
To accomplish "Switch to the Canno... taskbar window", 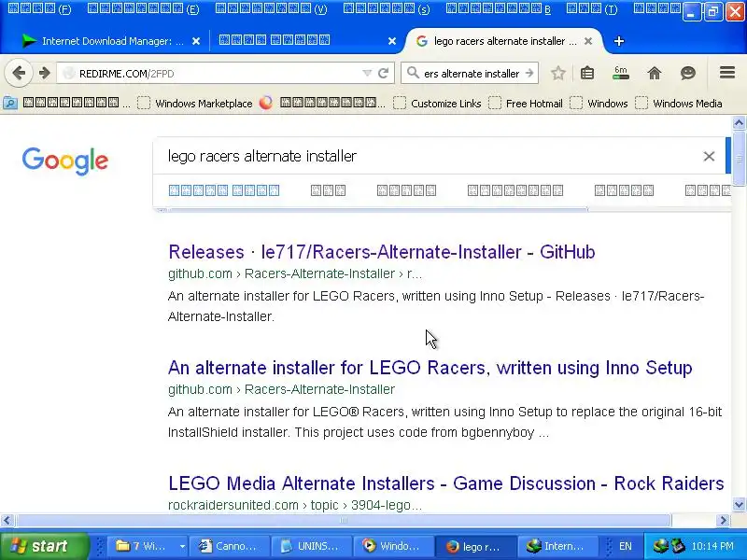I will (229, 546).
